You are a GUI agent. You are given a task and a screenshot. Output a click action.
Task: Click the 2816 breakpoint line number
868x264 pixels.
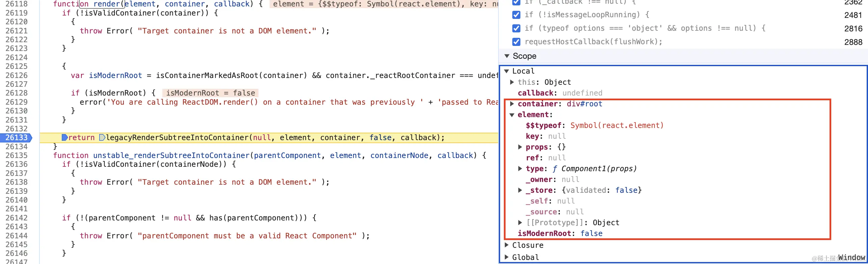coord(853,28)
